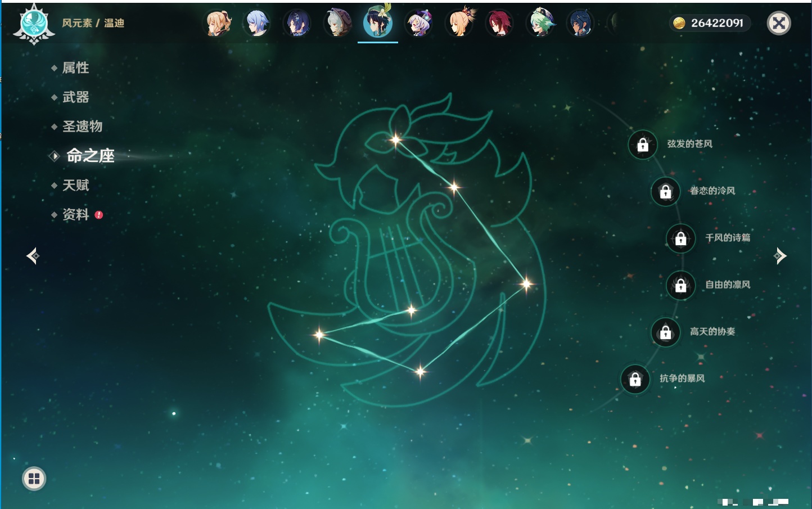The width and height of the screenshot is (812, 509).
Task: Click the lock icon for 高天的协奏
Action: [x=666, y=332]
